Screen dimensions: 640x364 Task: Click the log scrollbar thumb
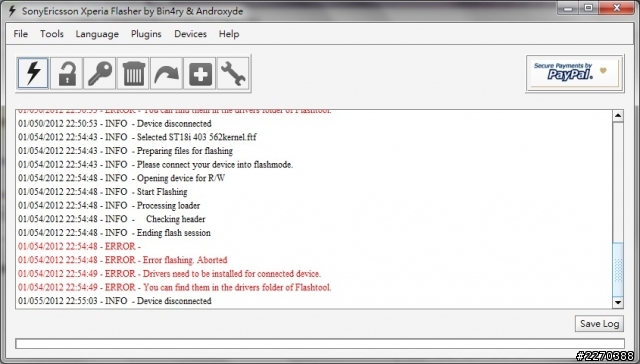(618, 270)
